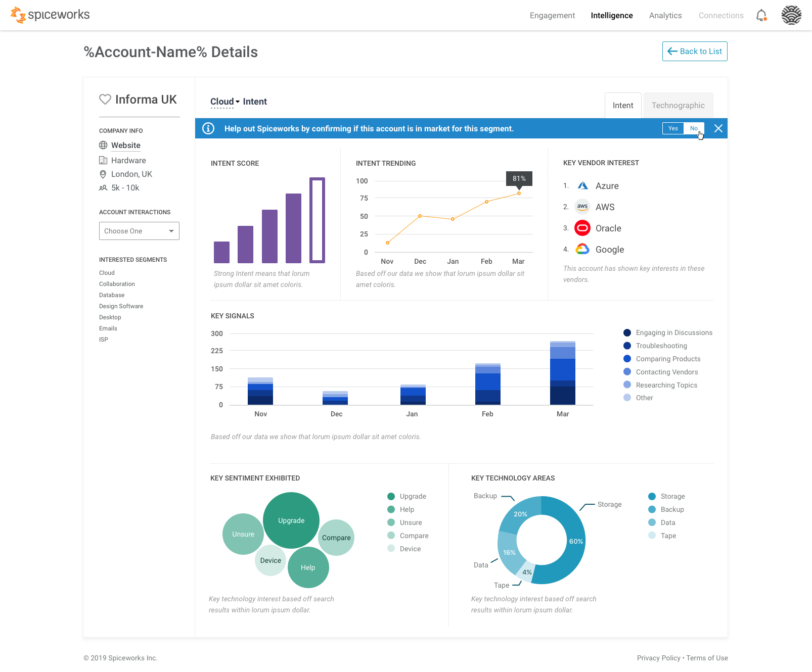Toggle Comparing Products legend item
The height and width of the screenshot is (672, 812).
(662, 359)
